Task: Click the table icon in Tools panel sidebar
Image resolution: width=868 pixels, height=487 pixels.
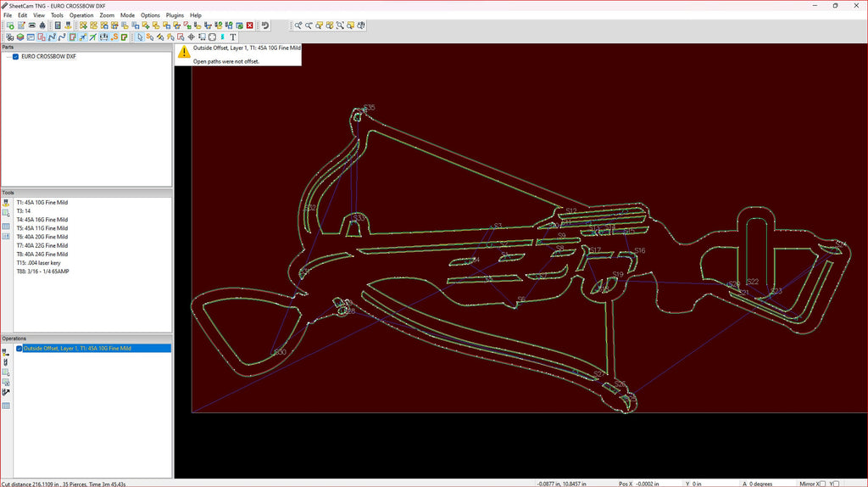Action: (x=6, y=226)
